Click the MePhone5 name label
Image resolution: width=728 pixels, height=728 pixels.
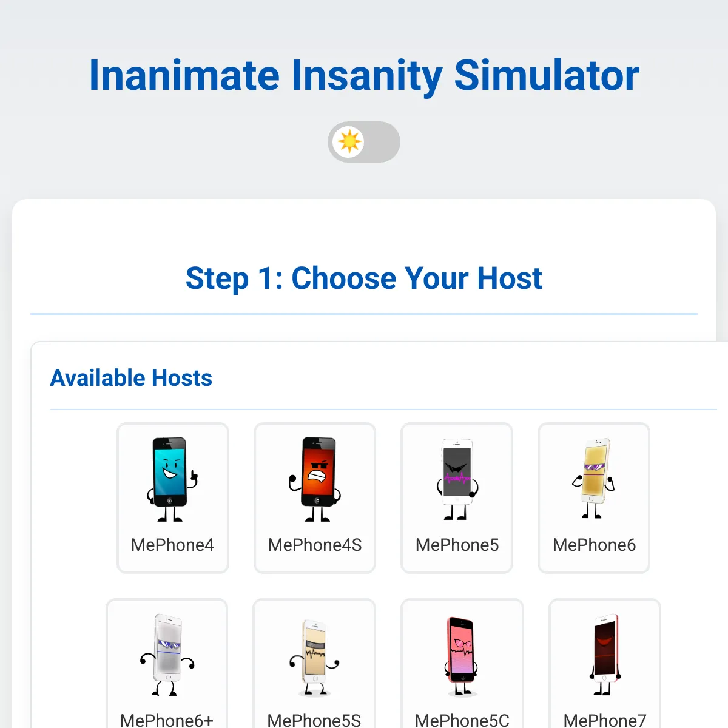457,545
